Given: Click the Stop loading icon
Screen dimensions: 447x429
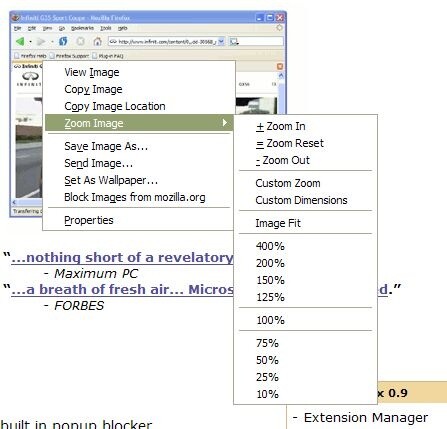Looking at the screenshot, I should pyautogui.click(x=80, y=42).
